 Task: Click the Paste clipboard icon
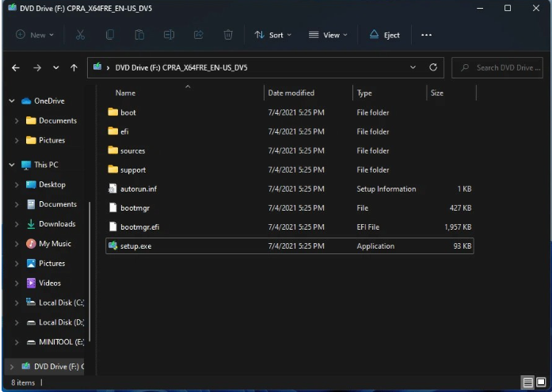coord(139,35)
